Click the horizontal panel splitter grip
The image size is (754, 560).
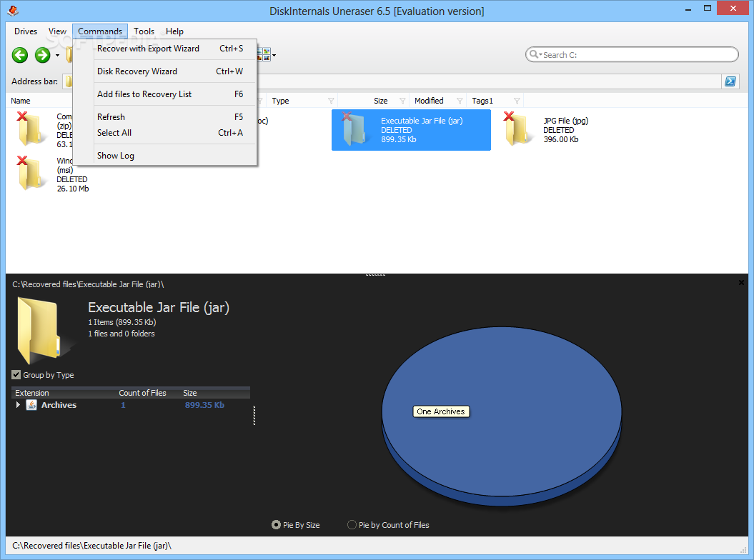coord(375,275)
